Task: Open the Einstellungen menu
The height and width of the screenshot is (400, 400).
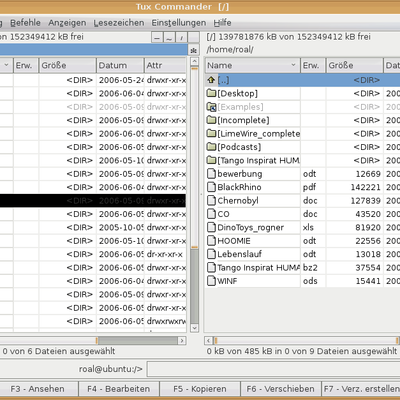Action: click(x=179, y=23)
